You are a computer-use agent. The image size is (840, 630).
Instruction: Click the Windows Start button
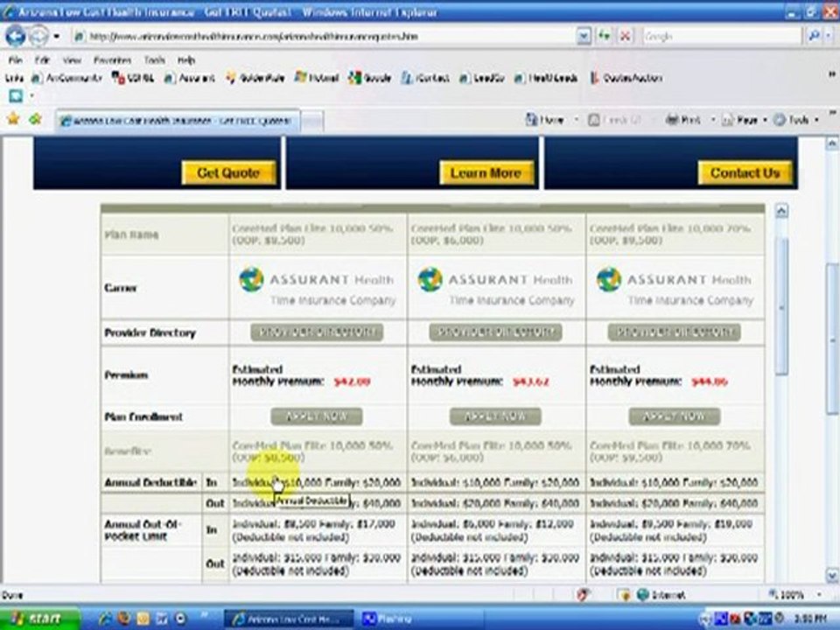(39, 619)
